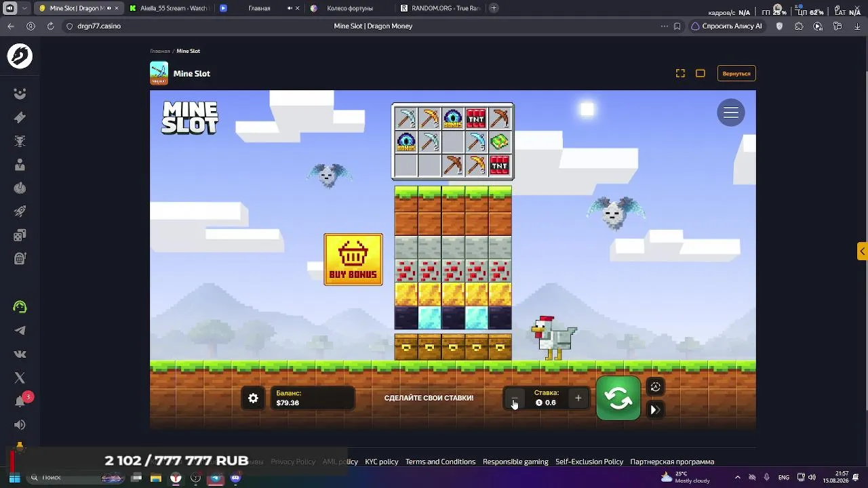Switch to theater mode view
This screenshot has width=868, height=488.
pos(701,73)
